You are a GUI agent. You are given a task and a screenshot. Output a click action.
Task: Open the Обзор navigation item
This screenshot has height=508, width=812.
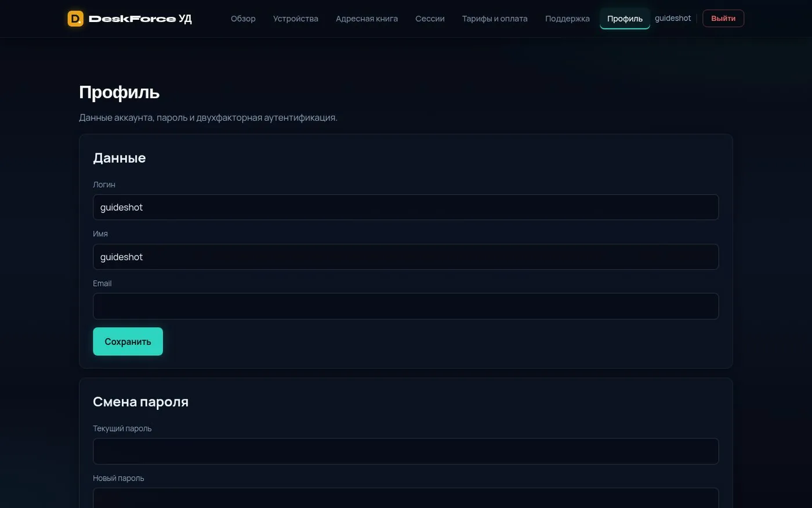[x=243, y=19]
